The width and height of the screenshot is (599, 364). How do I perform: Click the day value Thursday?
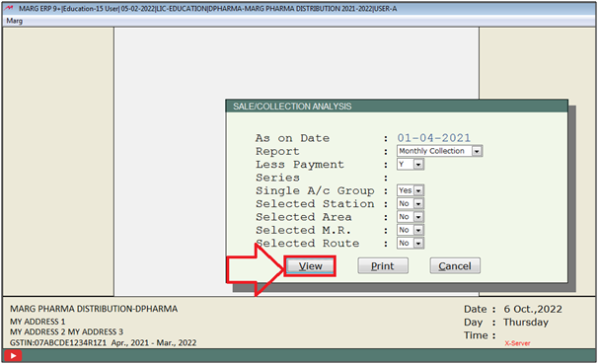pos(526,322)
